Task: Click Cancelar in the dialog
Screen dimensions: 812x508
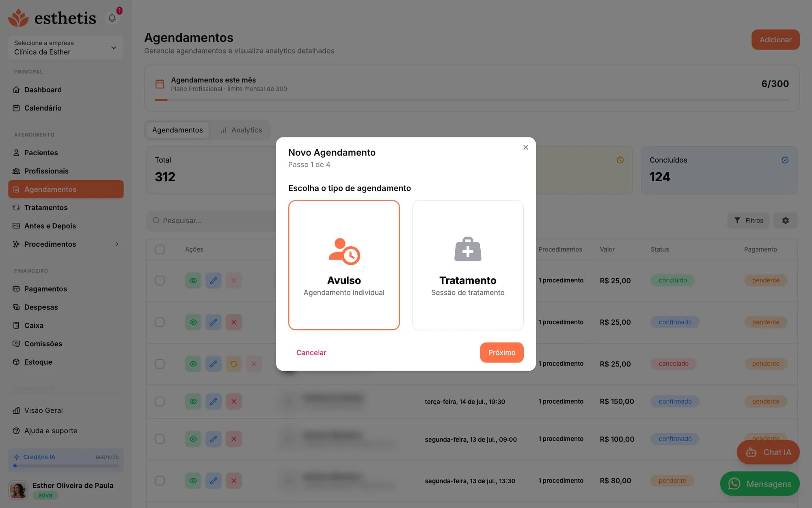Action: [311, 352]
